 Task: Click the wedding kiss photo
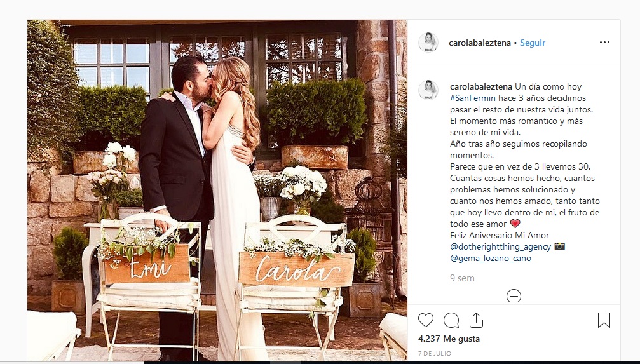(x=217, y=190)
